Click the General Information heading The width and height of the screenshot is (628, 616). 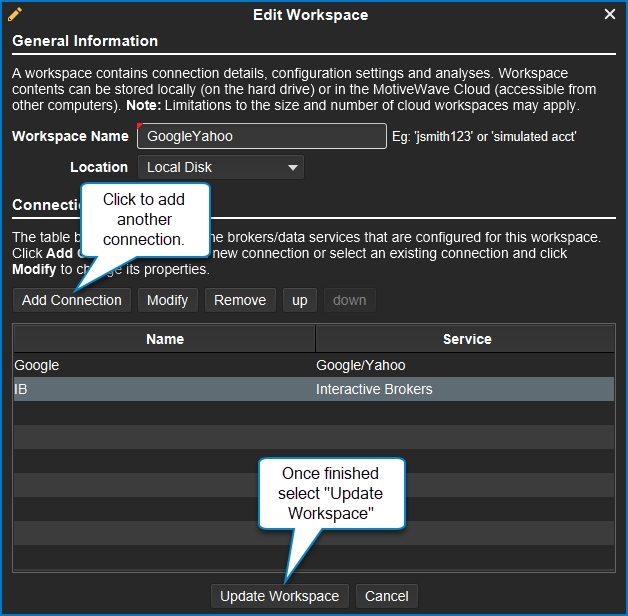(x=85, y=41)
